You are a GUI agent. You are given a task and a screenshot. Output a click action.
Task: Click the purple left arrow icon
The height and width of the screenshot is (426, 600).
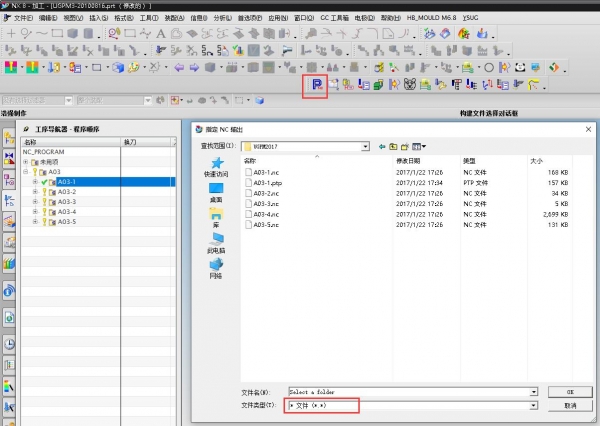click(179, 68)
